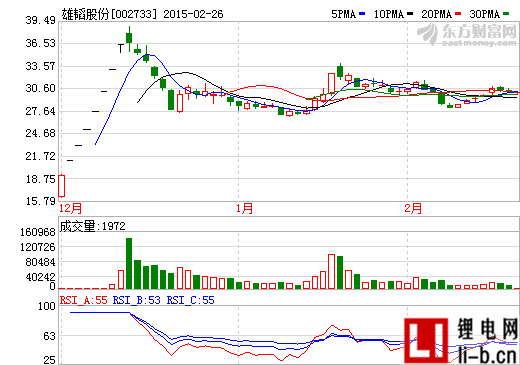Click the 成交量:1972 volume label

[x=93, y=226]
